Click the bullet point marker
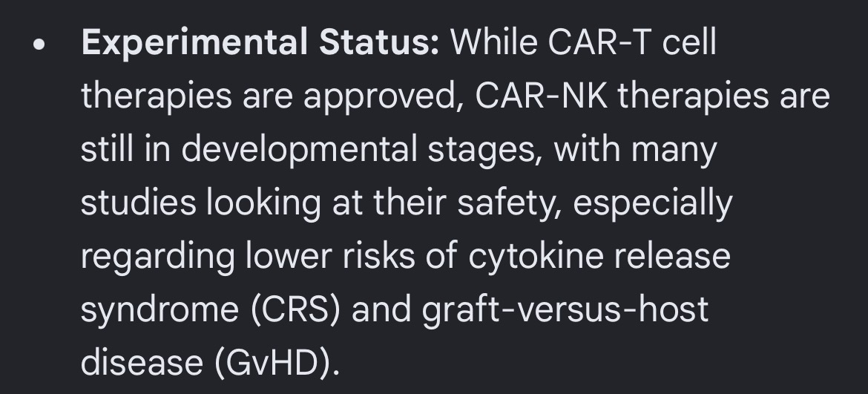This screenshot has width=868, height=394. click(x=40, y=45)
